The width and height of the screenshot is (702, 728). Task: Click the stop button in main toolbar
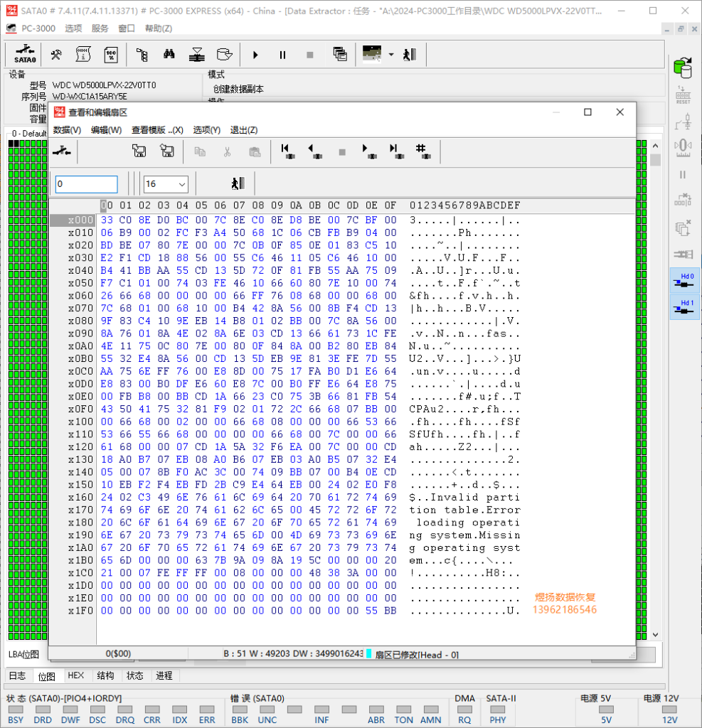pos(310,55)
